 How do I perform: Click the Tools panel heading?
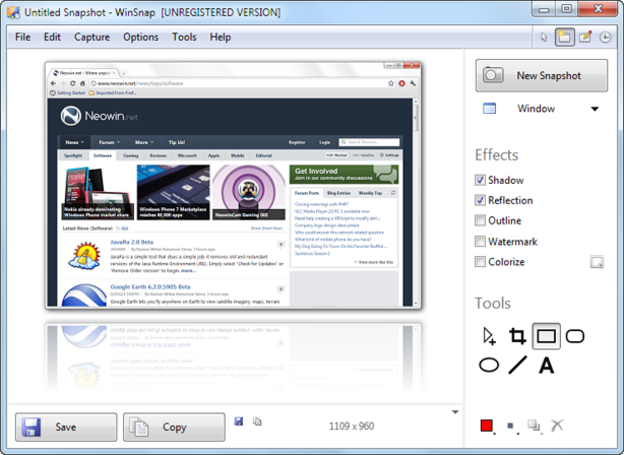pyautogui.click(x=493, y=303)
